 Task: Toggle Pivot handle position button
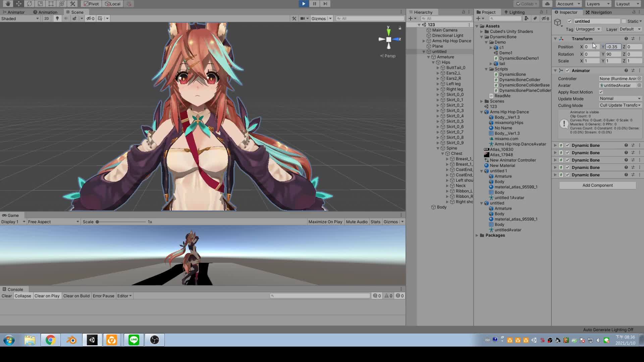(91, 4)
